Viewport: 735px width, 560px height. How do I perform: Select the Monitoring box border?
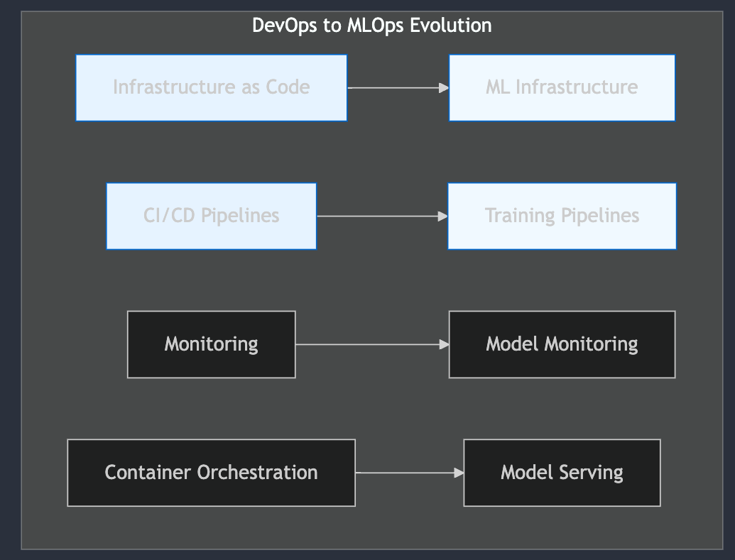tap(211, 312)
